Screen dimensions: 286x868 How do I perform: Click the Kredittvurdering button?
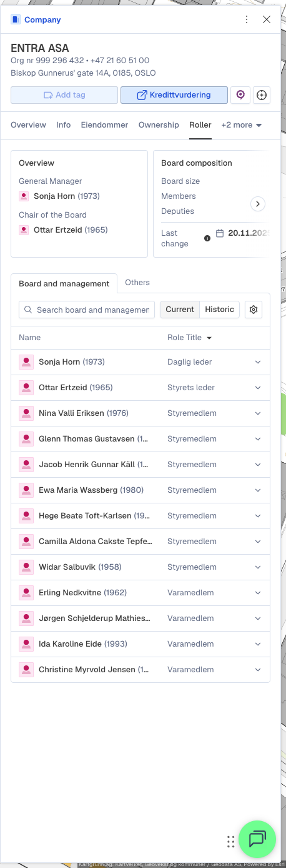[x=174, y=95]
